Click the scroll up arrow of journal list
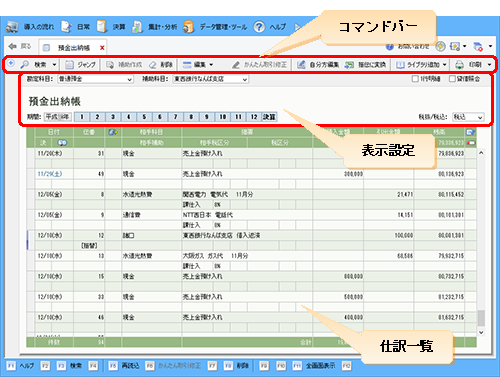500x377 pixels. 481,153
